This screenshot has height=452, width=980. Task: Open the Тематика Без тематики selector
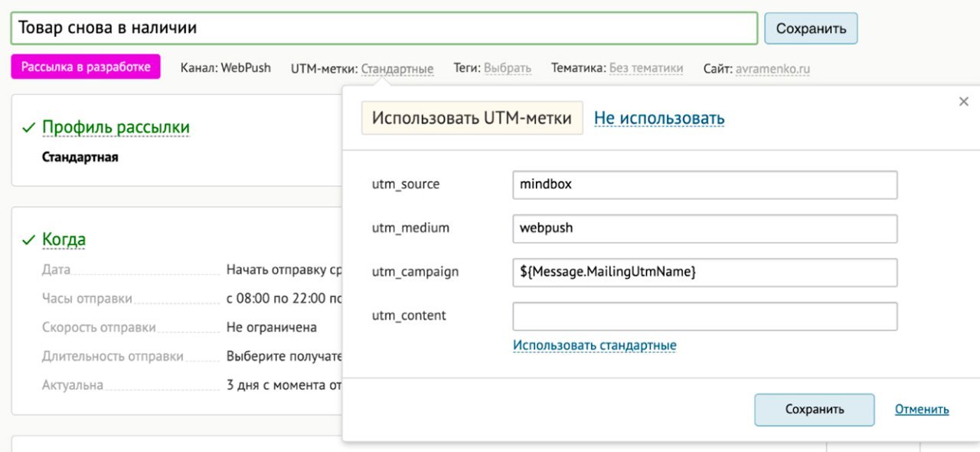[645, 68]
